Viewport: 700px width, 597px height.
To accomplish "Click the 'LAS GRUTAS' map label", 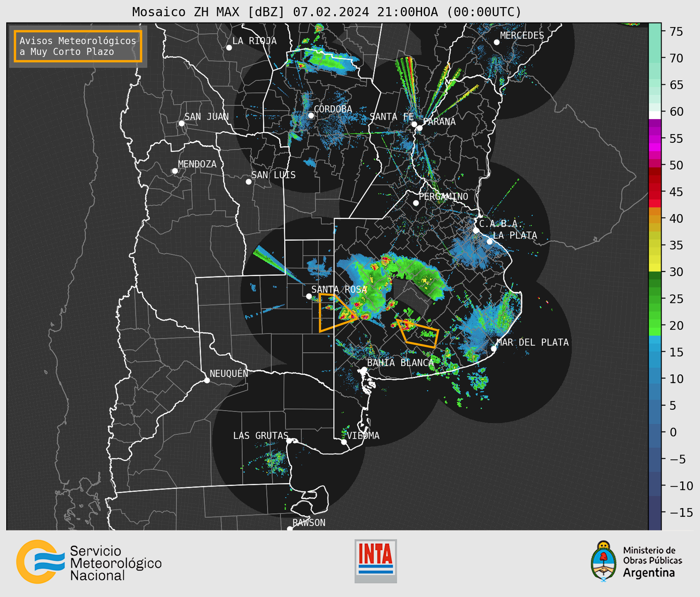I will point(261,436).
